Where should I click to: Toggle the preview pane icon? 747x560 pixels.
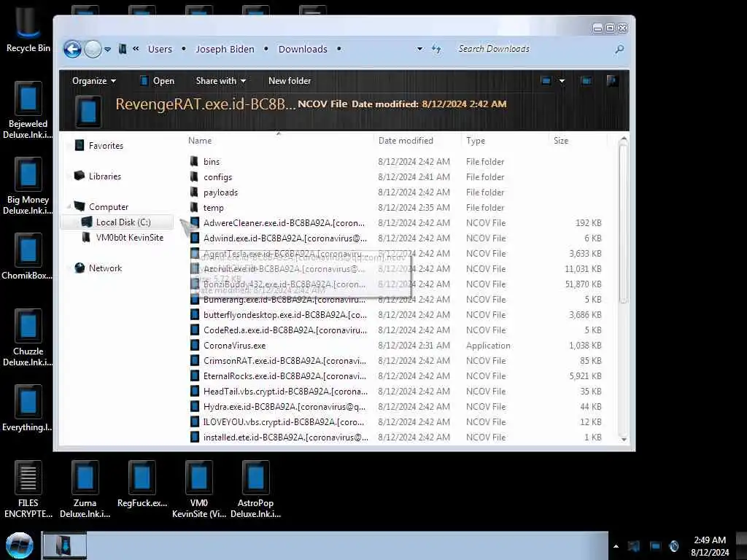[587, 81]
